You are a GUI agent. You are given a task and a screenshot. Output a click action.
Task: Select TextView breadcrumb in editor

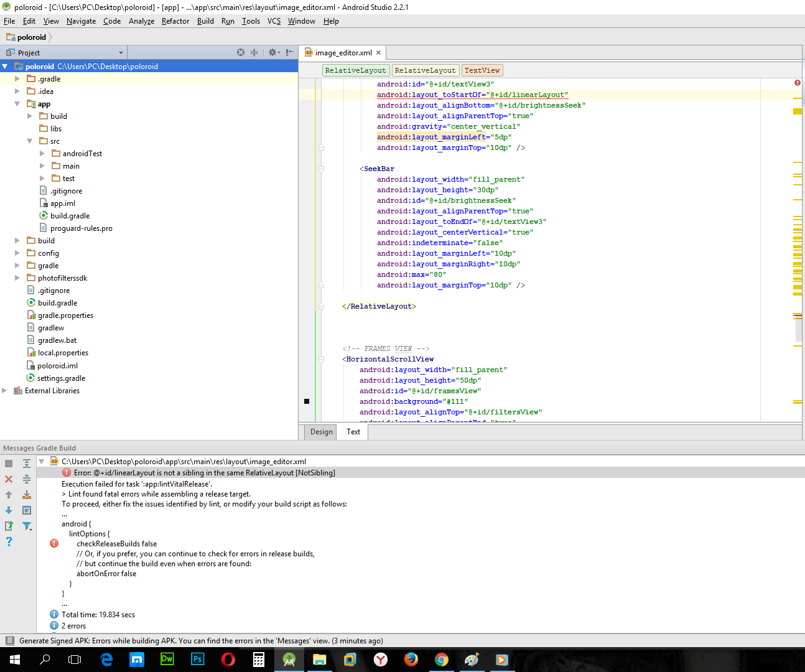click(482, 70)
